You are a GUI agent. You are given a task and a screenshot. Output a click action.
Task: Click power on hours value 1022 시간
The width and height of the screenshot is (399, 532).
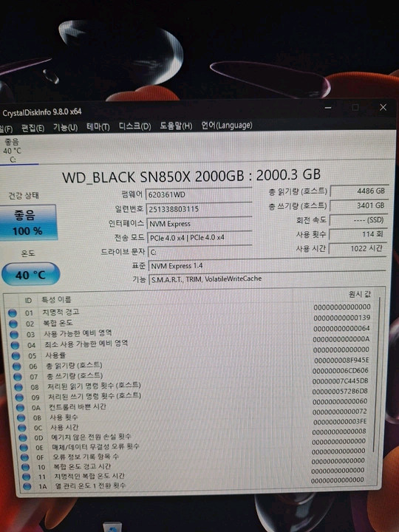(358, 248)
